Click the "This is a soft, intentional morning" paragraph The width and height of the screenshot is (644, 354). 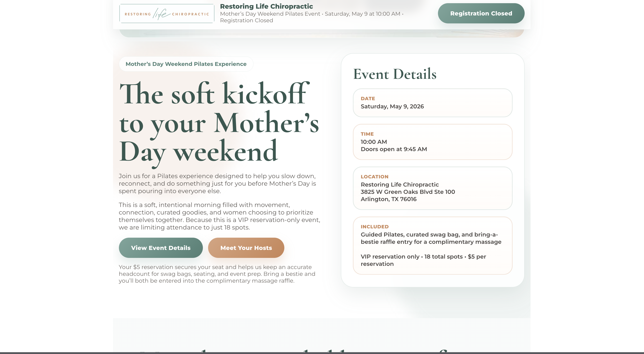(219, 216)
